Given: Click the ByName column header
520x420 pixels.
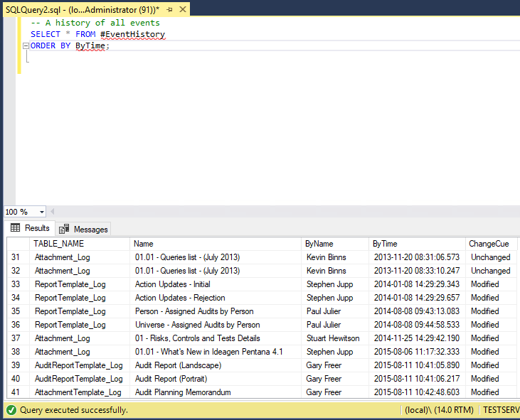Looking at the screenshot, I should click(x=335, y=244).
